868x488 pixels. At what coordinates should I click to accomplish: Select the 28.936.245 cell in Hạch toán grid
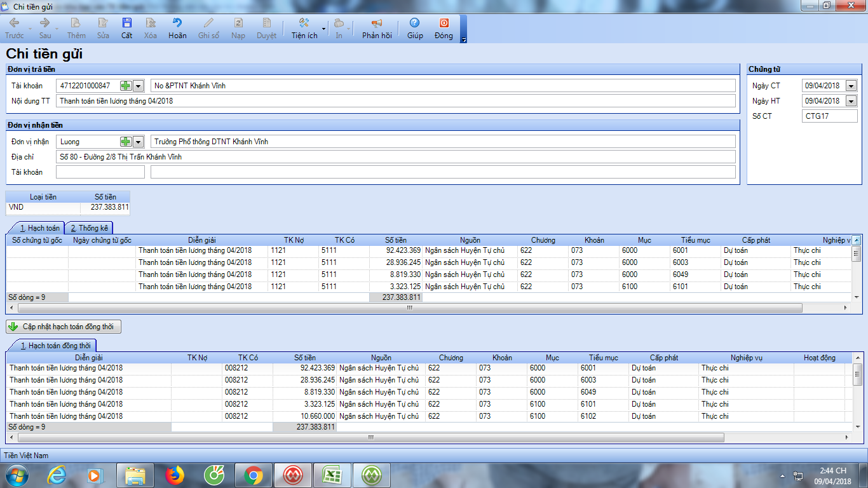click(x=396, y=262)
